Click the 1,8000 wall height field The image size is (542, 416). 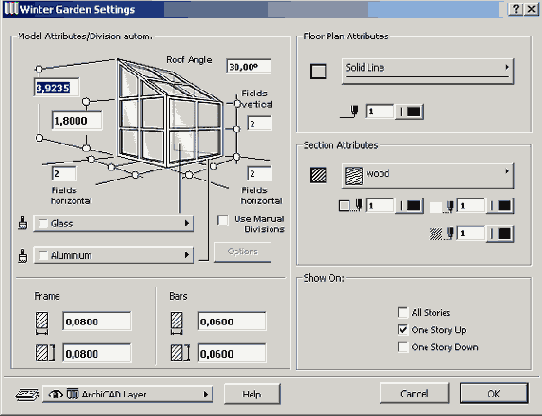(x=77, y=121)
